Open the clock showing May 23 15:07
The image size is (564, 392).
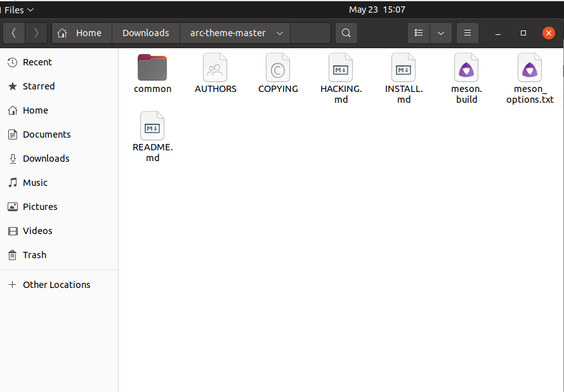377,10
